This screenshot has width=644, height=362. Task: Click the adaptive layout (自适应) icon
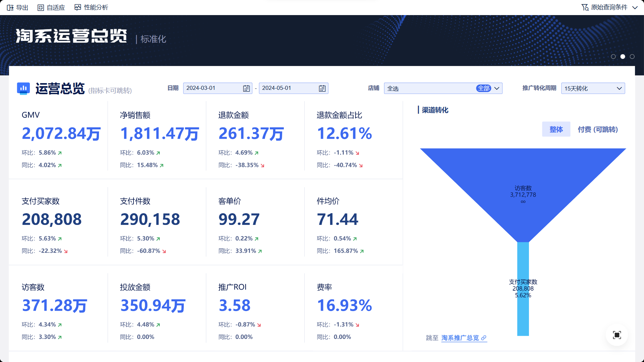click(41, 7)
